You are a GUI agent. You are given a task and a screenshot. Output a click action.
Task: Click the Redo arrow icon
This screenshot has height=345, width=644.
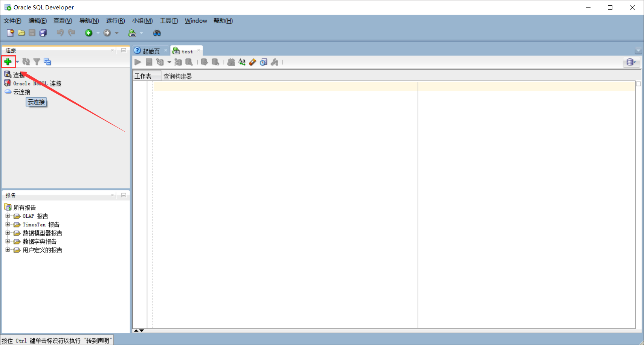(x=72, y=33)
